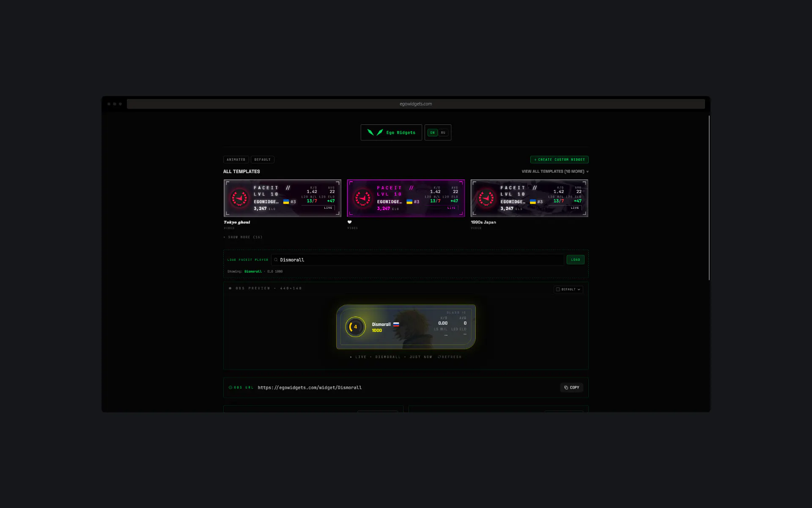Click the Load player button
Image resolution: width=812 pixels, height=508 pixels.
coord(576,260)
